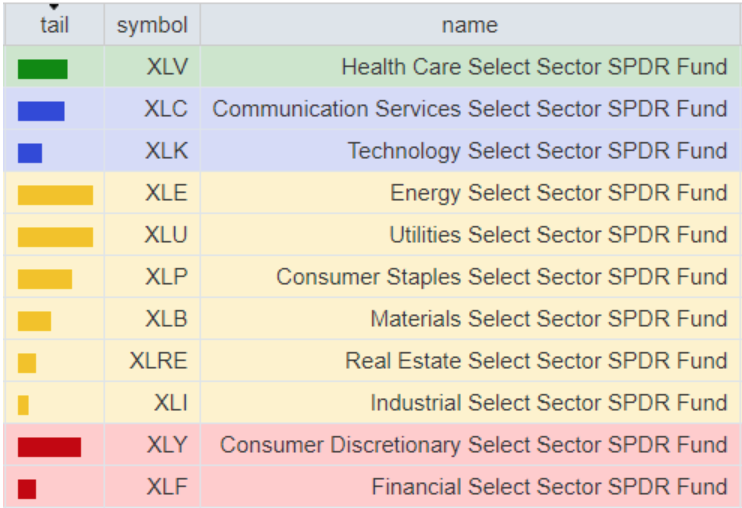
Task: Click the sort arrow above tail
Action: [x=54, y=8]
